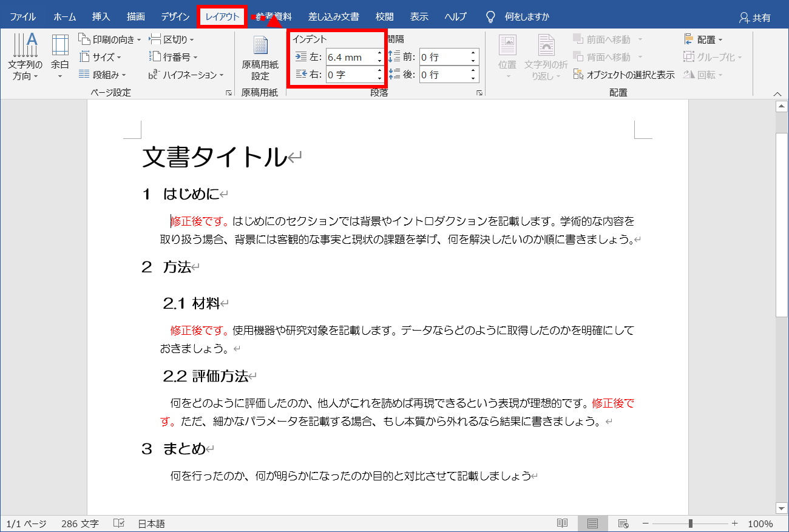Open the 配置 align dropdown

(703, 39)
